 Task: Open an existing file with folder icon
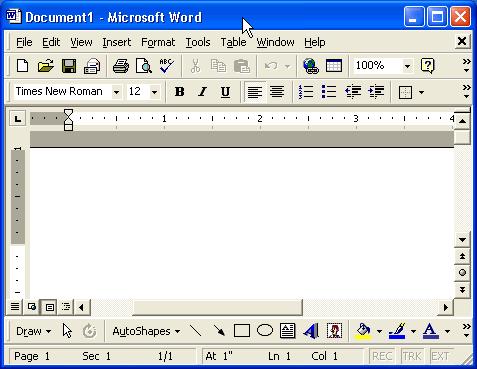coord(46,66)
